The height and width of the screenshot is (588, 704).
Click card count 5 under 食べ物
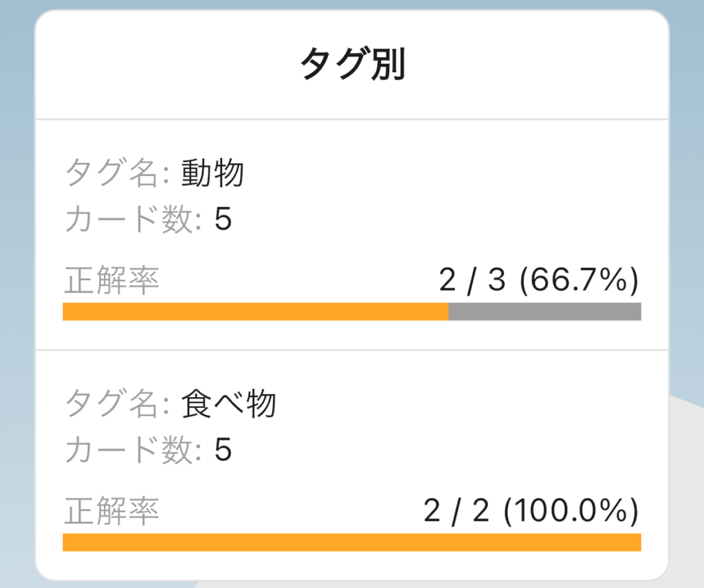tap(223, 450)
